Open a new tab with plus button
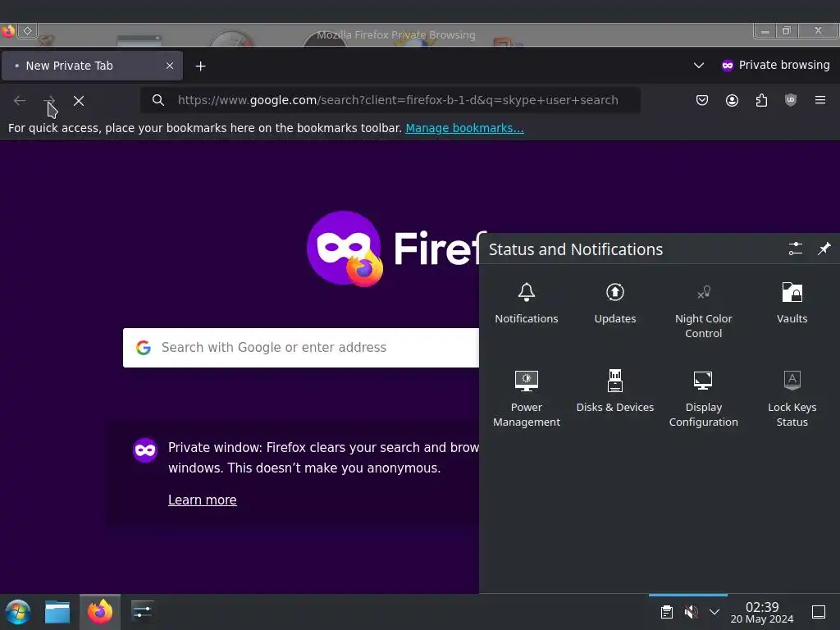The width and height of the screenshot is (840, 630). click(200, 66)
